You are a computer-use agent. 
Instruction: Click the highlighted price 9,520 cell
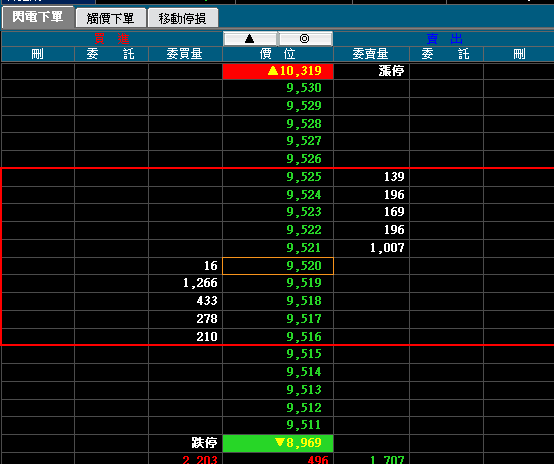tap(278, 266)
